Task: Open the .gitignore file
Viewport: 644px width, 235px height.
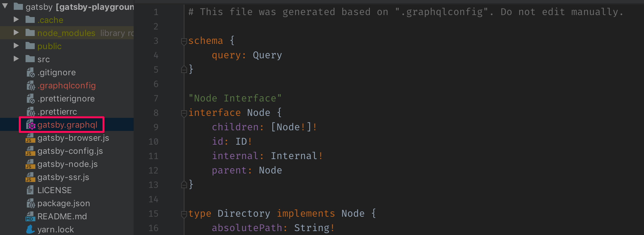Action: click(x=56, y=72)
